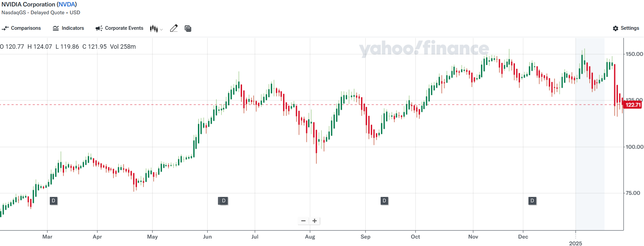644x246 pixels.
Task: Select the pencil drawing tool
Action: pos(174,28)
